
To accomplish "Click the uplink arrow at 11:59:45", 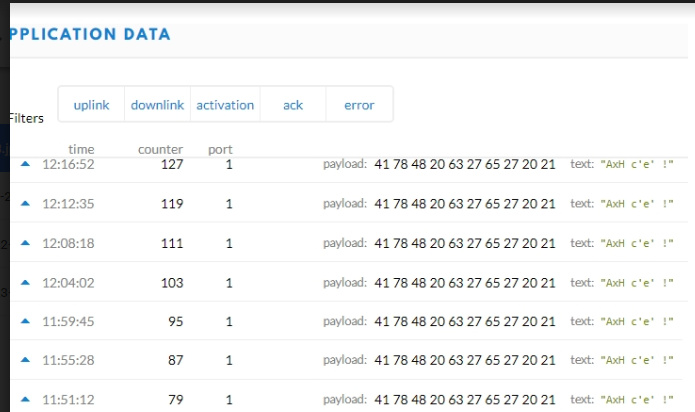I will click(x=26, y=322).
